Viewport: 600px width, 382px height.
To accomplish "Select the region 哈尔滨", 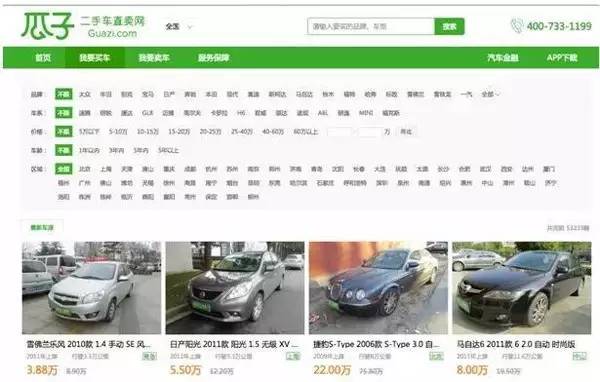I will click(x=298, y=183).
